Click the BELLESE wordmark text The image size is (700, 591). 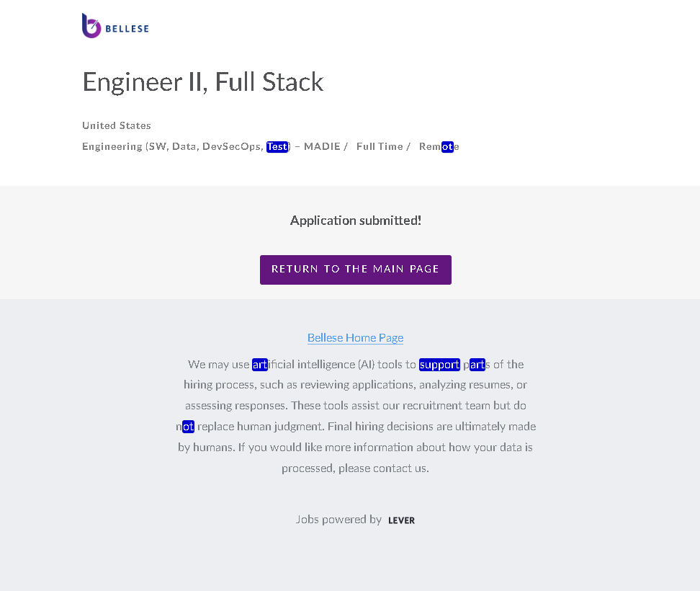[127, 30]
